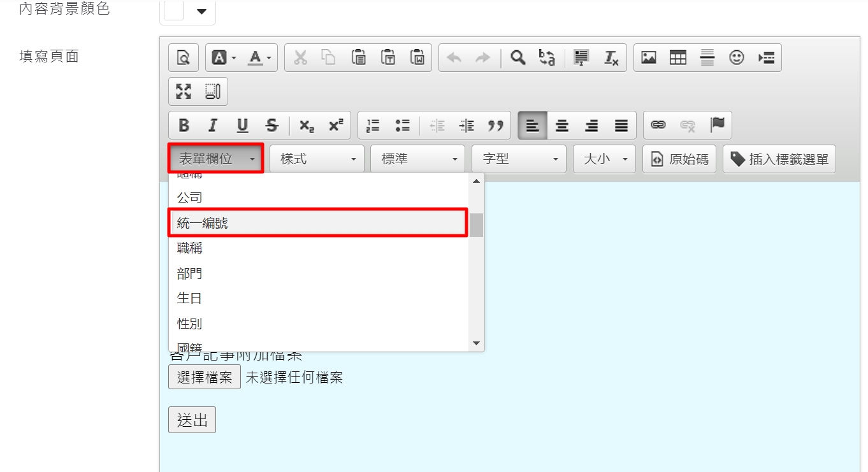Image resolution: width=868 pixels, height=472 pixels.
Task: Insert a hyperlink with link icon
Action: (658, 125)
